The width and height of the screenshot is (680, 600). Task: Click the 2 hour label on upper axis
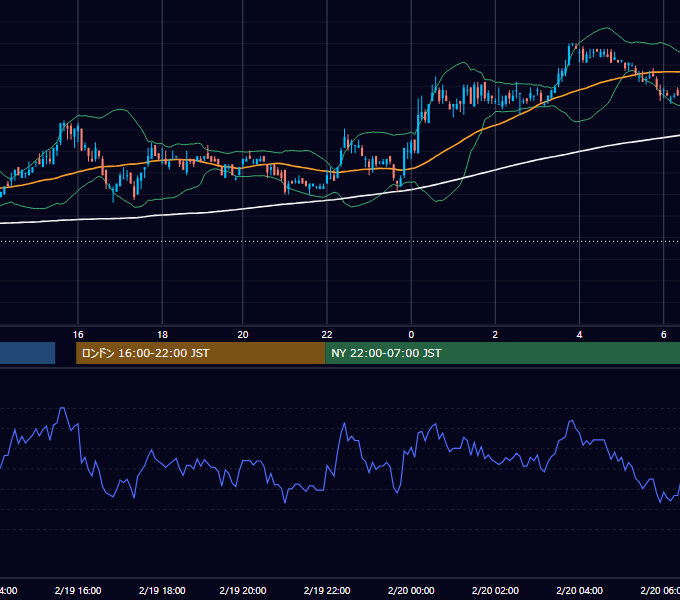click(x=495, y=335)
